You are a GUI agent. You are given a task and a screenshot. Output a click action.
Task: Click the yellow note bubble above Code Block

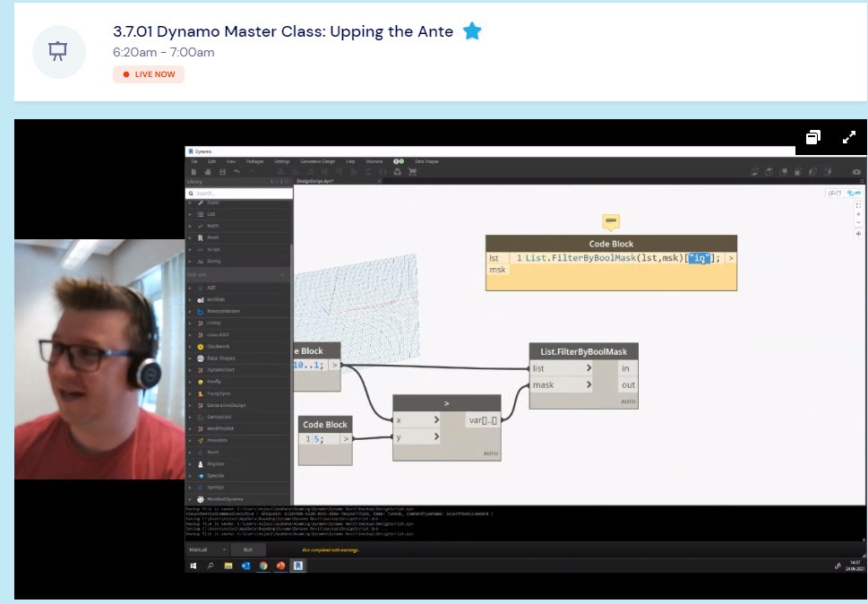coord(611,222)
